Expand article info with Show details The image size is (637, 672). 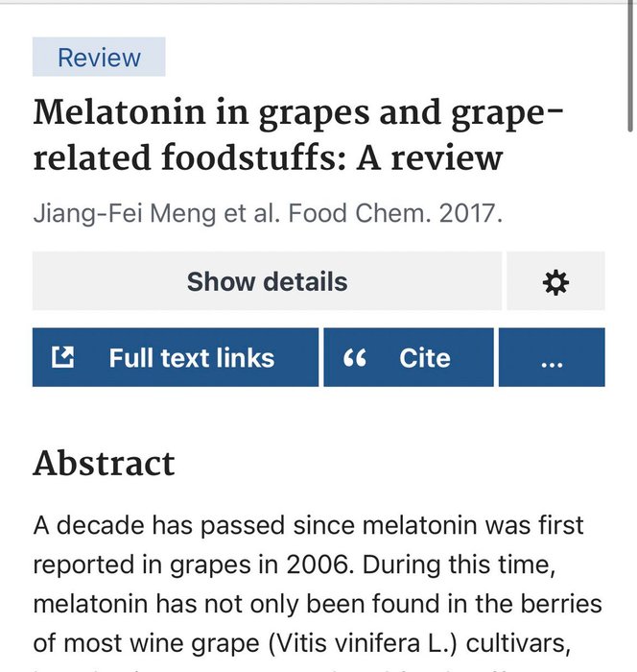coord(267,282)
